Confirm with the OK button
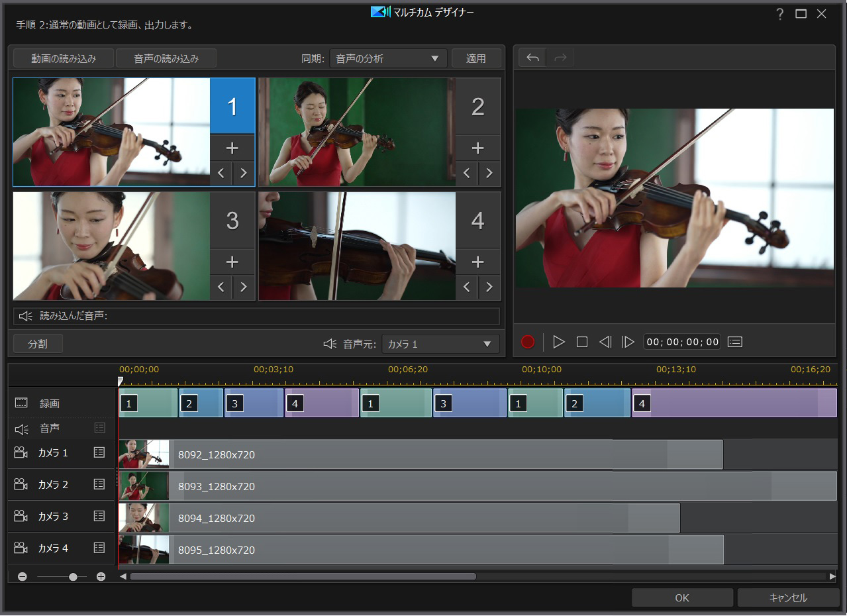This screenshot has width=847, height=616. [x=682, y=597]
